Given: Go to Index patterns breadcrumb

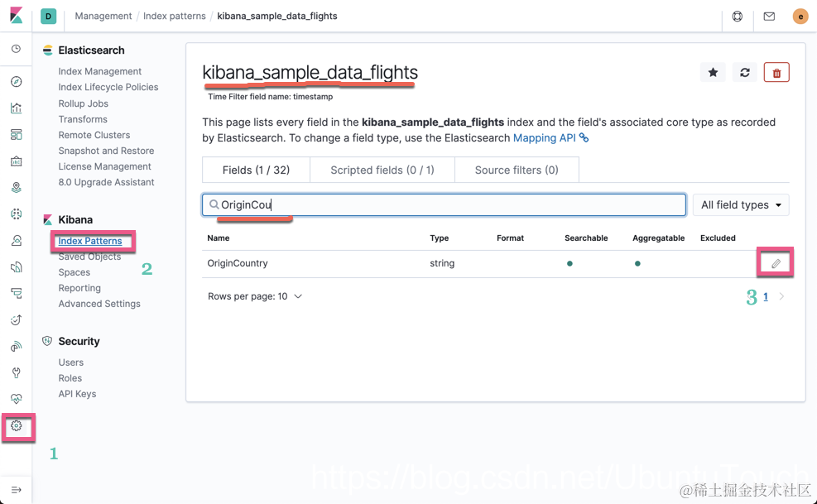Looking at the screenshot, I should 175,17.
